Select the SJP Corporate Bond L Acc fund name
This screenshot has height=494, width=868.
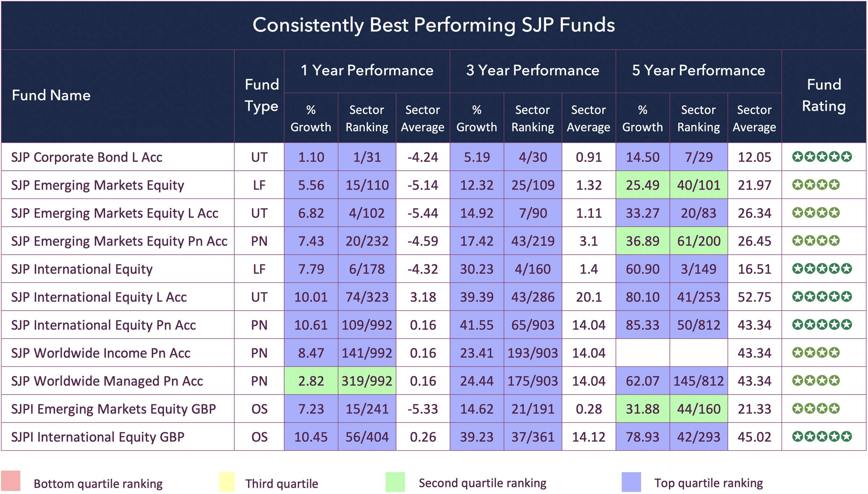click(87, 157)
